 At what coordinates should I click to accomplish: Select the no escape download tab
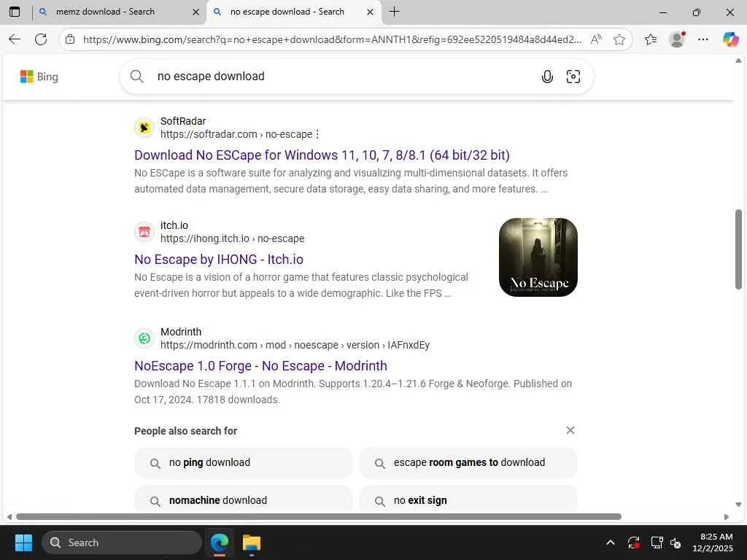(293, 12)
